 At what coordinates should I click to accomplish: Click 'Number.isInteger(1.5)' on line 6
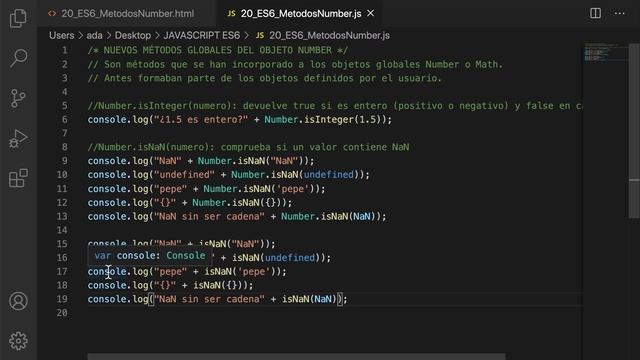tap(325, 120)
